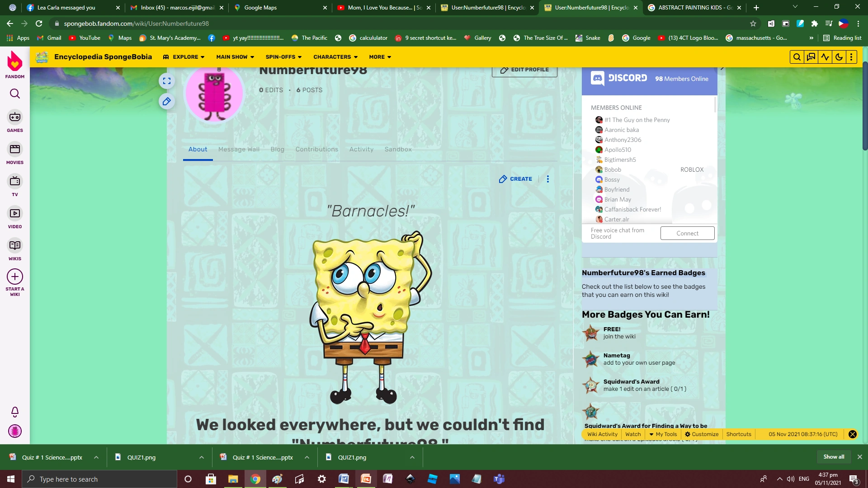Expand the Main Show dropdown menu
Viewport: 868px width, 488px height.
[235, 57]
